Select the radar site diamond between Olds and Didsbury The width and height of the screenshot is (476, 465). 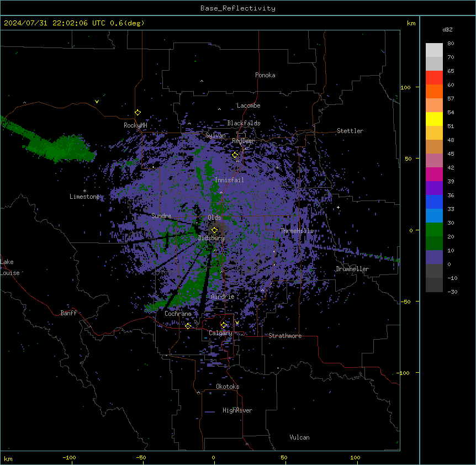click(x=215, y=230)
